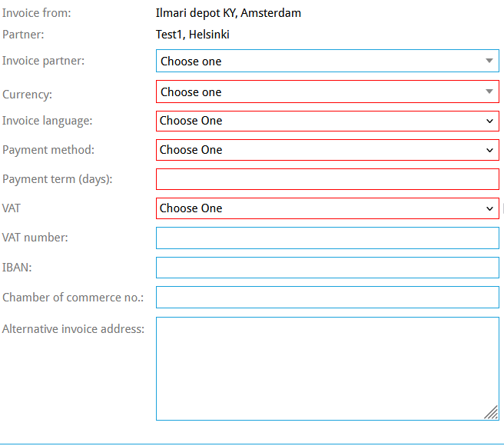Open the Currency dropdown

coord(327,92)
